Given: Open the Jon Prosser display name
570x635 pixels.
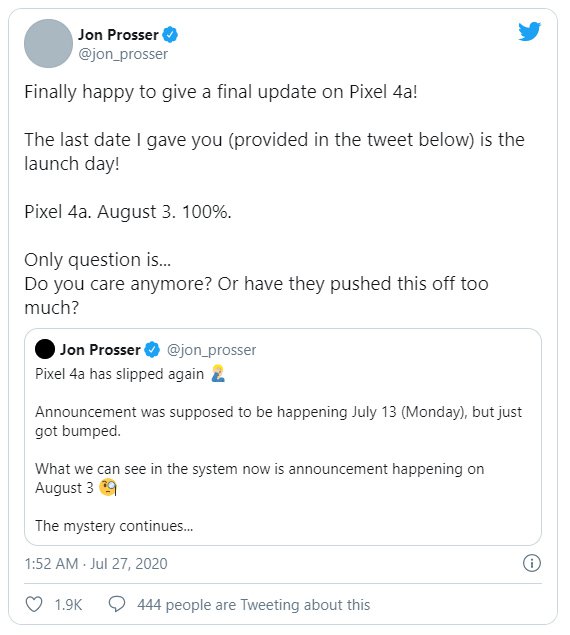Looking at the screenshot, I should (118, 35).
